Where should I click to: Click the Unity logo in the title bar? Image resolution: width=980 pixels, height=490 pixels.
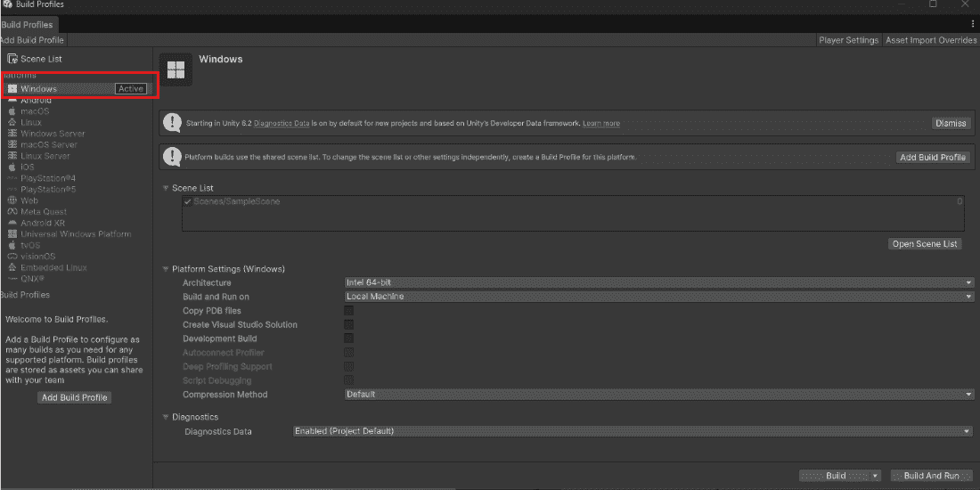point(7,4)
